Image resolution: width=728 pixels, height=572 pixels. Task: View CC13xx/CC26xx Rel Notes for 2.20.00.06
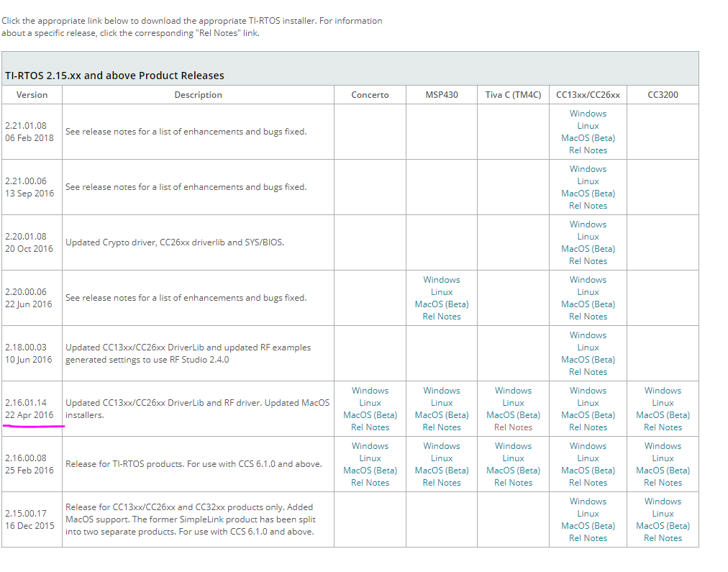coord(588,317)
